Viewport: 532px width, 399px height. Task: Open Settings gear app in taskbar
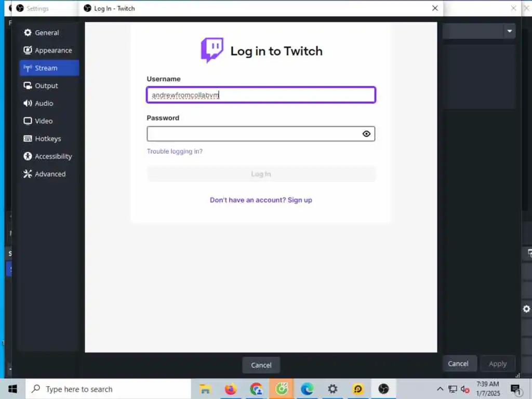pyautogui.click(x=332, y=389)
